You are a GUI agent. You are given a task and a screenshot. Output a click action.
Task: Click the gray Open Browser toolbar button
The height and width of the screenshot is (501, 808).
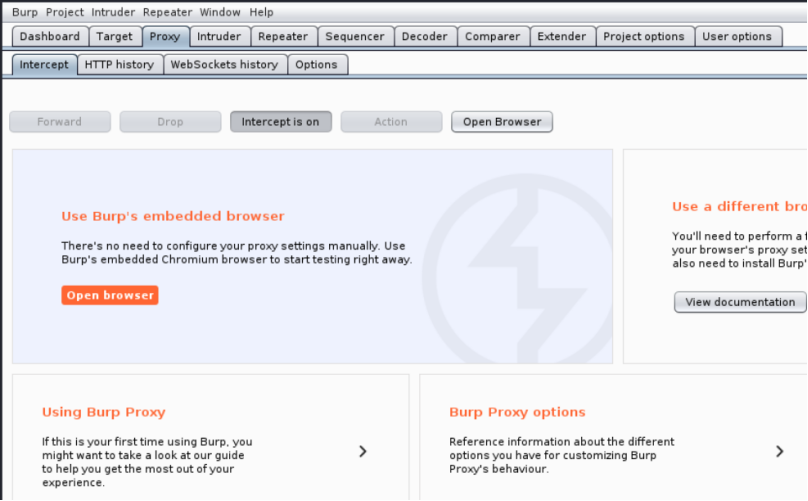[502, 122]
